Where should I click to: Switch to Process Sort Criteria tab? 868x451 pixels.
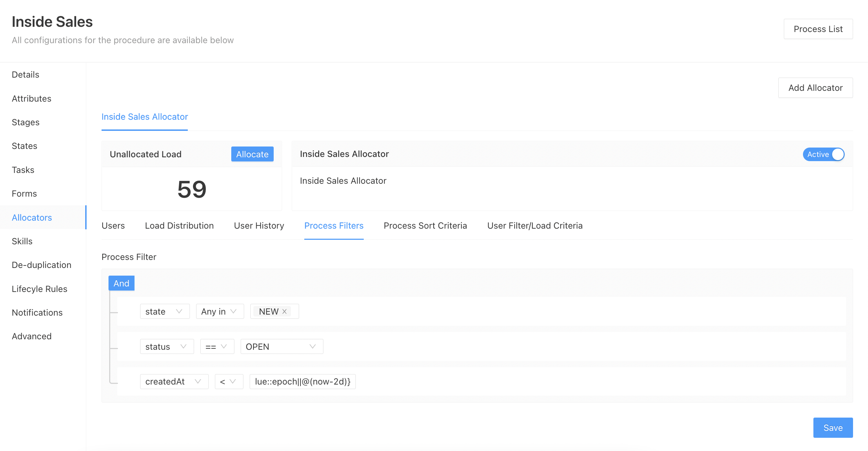pyautogui.click(x=425, y=225)
